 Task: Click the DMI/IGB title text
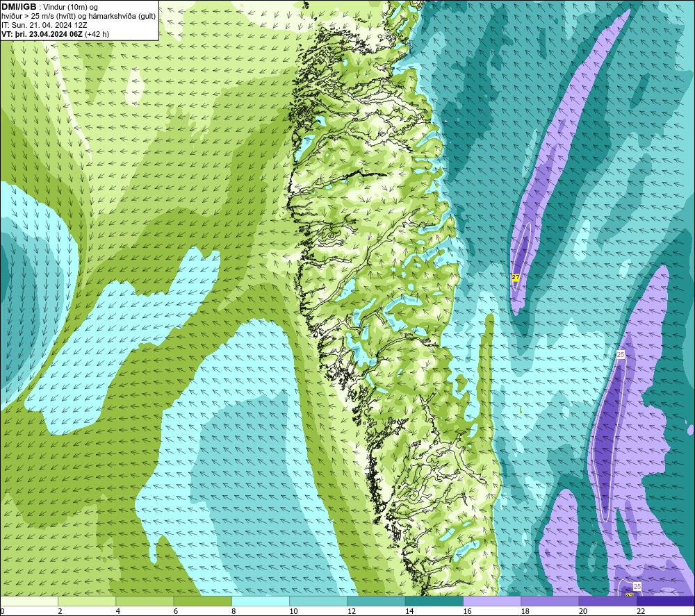[19, 7]
